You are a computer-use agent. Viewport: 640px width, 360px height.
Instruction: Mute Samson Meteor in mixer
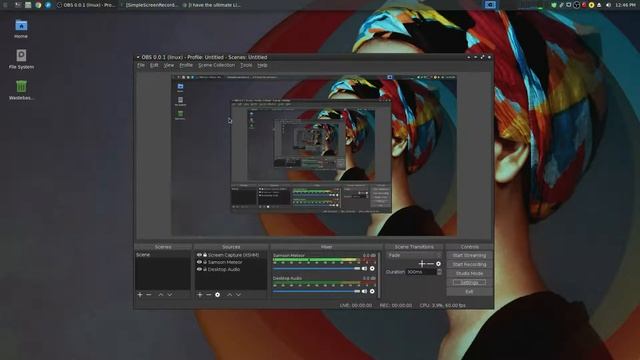(x=364, y=269)
